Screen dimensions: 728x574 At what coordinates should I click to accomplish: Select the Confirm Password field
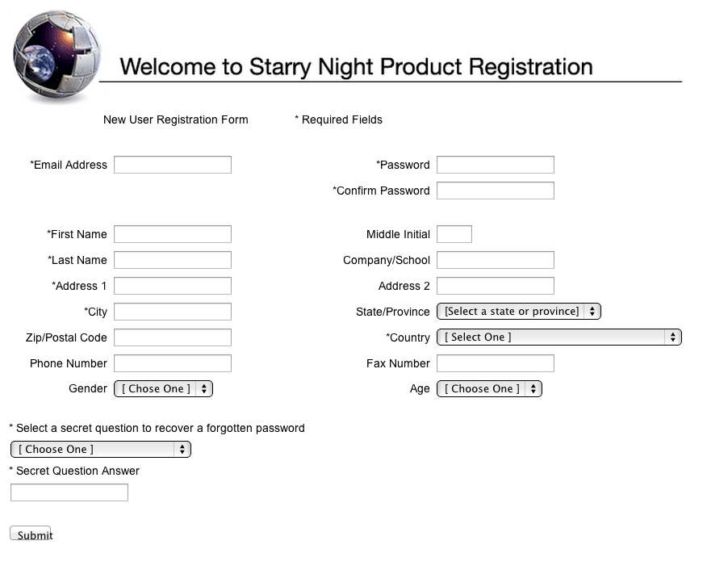click(x=496, y=191)
